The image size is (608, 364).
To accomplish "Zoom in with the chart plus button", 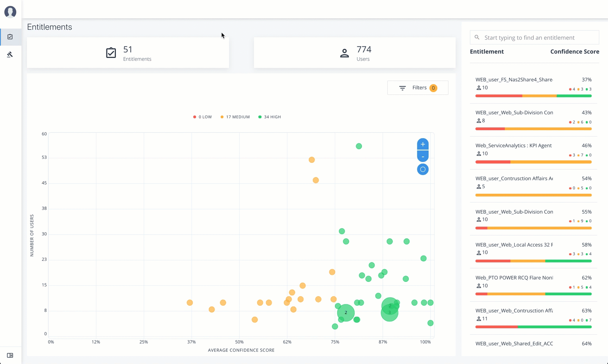I will (423, 144).
